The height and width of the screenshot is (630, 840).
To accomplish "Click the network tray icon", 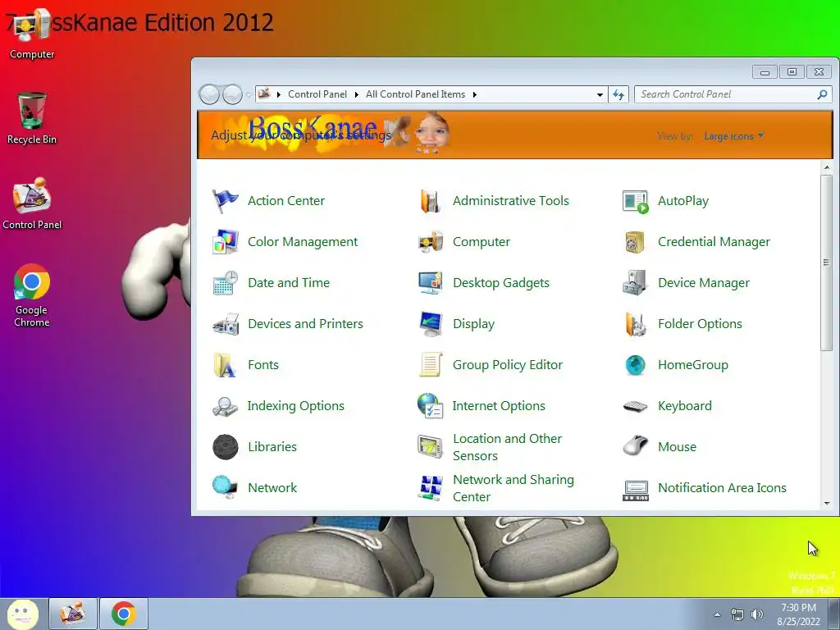I will [737, 614].
